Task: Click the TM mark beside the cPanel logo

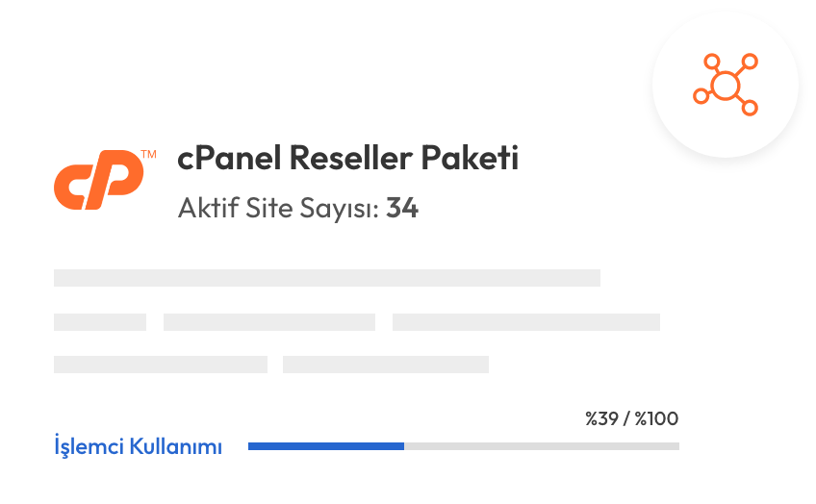Action: (149, 154)
